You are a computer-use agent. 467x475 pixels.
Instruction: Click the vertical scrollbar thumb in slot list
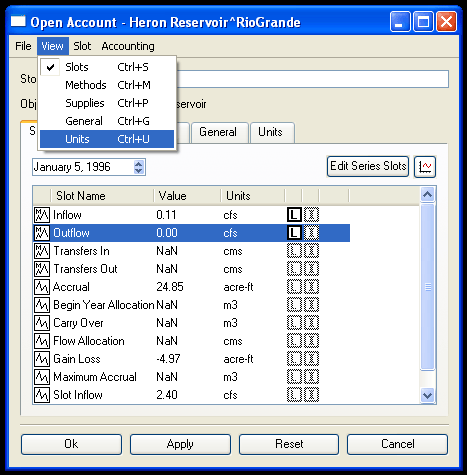point(428,287)
